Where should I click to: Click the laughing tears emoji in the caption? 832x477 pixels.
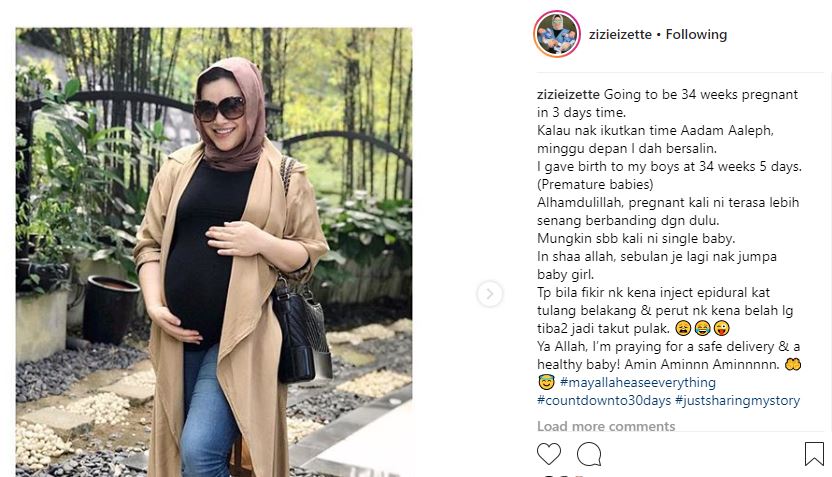click(x=702, y=328)
